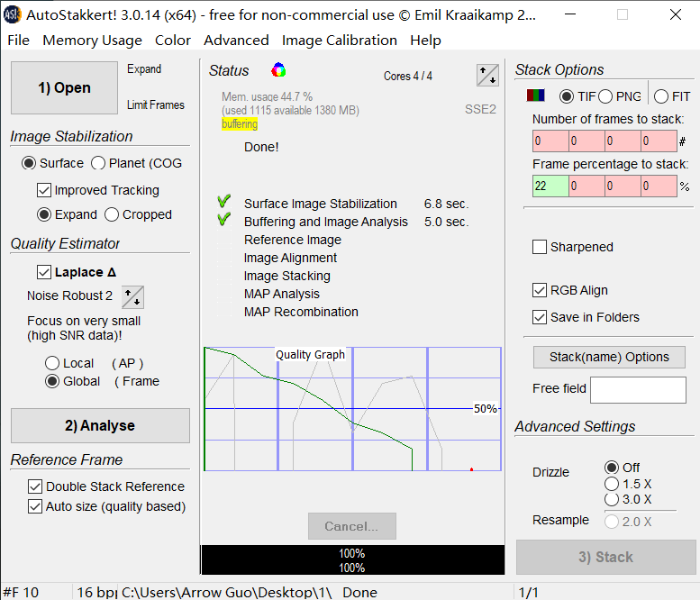Set Drizzle to 1.5 X
The height and width of the screenshot is (600, 700).
[612, 484]
